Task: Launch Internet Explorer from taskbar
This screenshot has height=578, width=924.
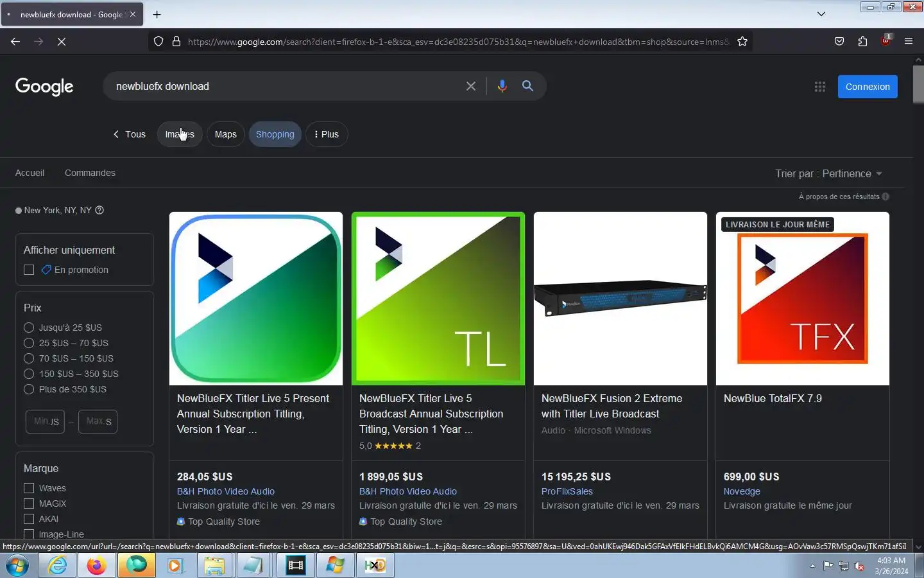Action: pos(57,565)
